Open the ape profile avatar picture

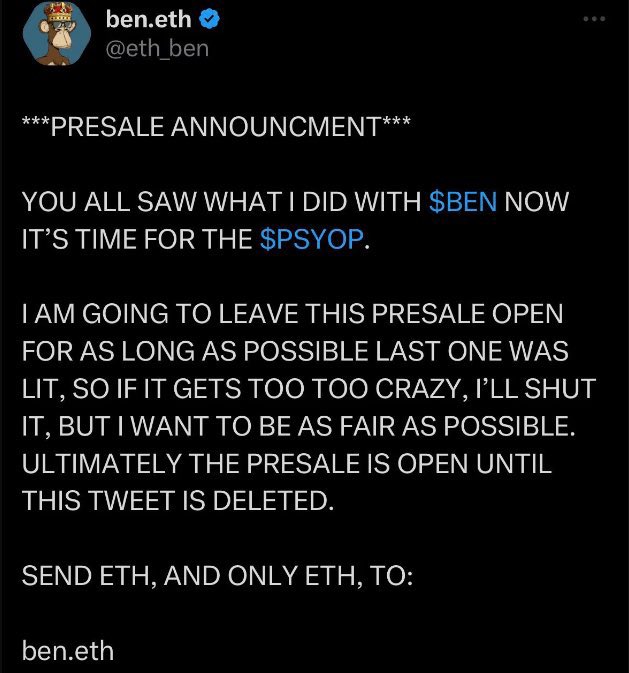(57, 33)
